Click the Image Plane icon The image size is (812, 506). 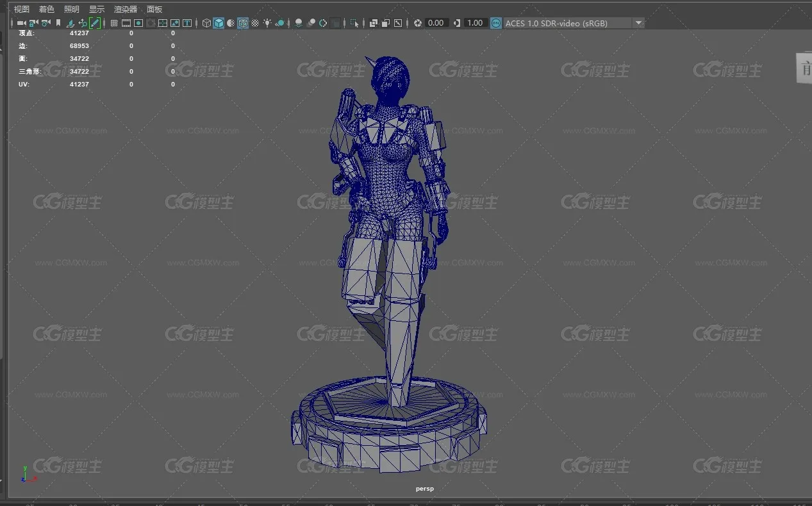[70, 23]
